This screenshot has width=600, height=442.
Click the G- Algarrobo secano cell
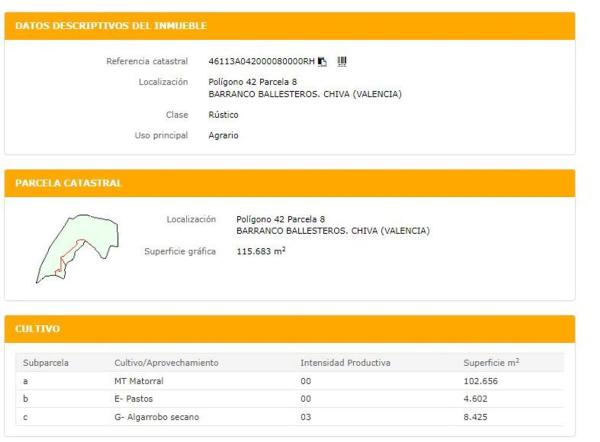156,415
